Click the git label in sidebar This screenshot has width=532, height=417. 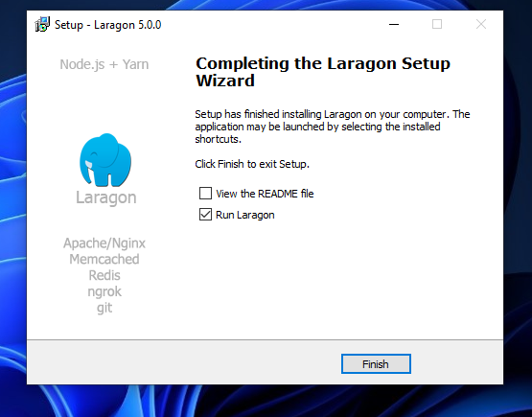(x=104, y=308)
